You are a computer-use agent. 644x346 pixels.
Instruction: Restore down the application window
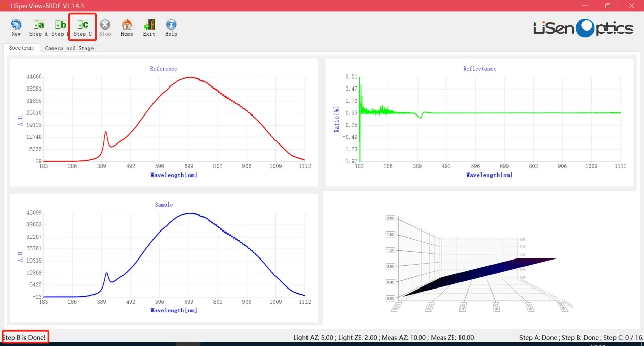607,6
